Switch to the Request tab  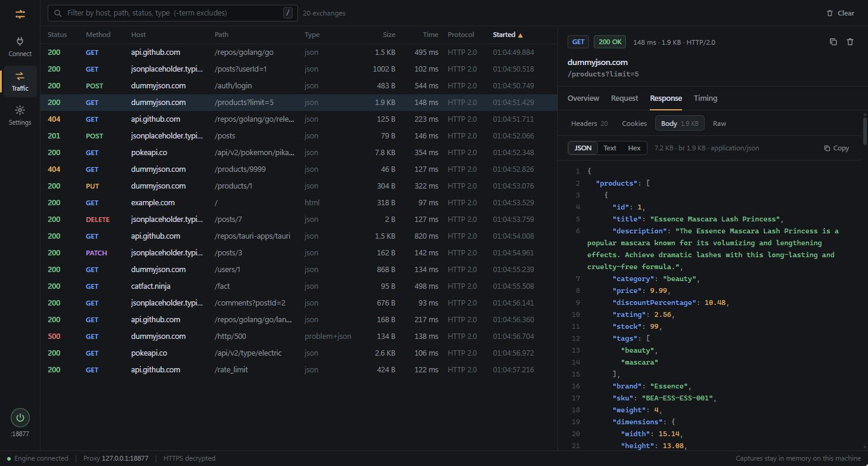pyautogui.click(x=625, y=98)
